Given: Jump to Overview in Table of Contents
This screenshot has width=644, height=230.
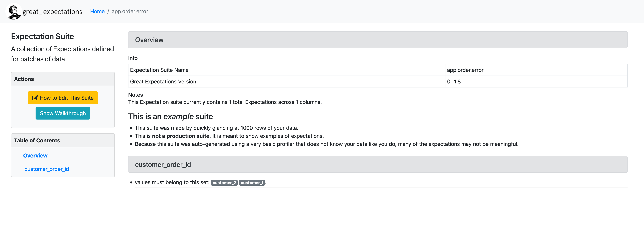Looking at the screenshot, I should [x=35, y=155].
